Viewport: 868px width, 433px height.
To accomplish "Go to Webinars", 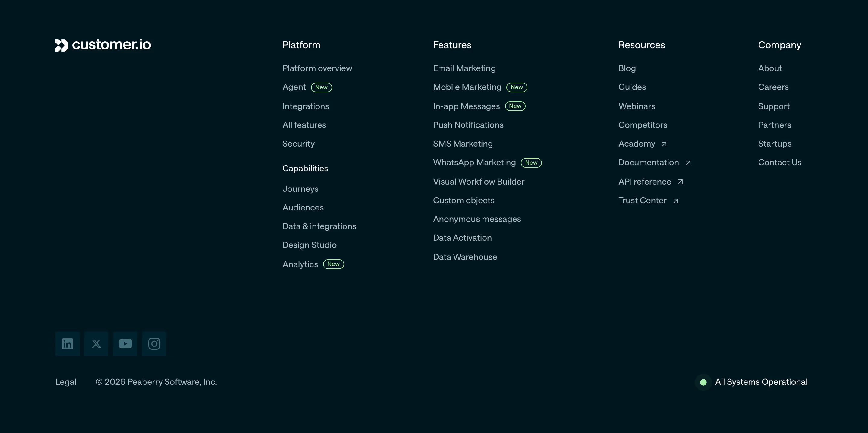I will click(x=637, y=106).
